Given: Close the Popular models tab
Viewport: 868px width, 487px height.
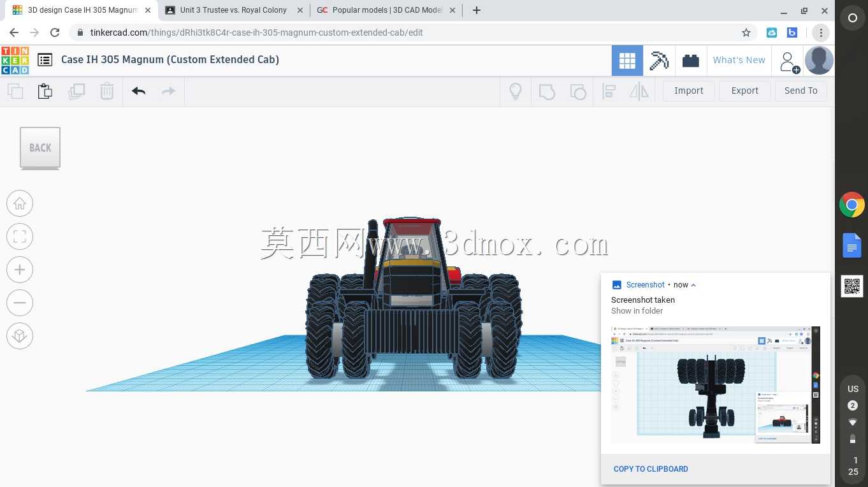Looking at the screenshot, I should [452, 10].
